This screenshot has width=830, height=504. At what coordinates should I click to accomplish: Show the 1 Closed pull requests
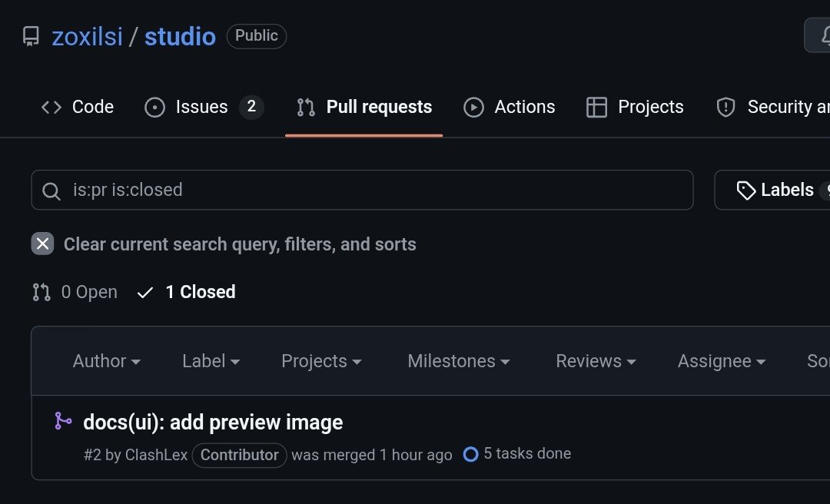186,292
